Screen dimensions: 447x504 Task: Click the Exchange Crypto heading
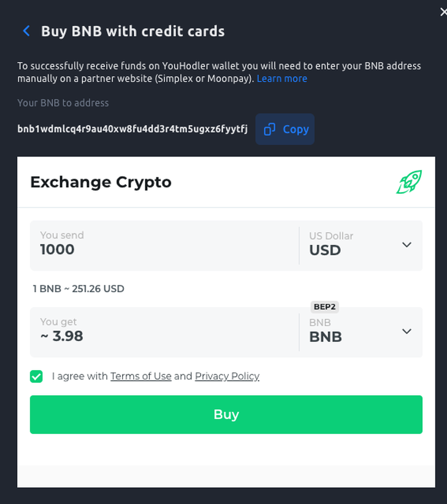(x=100, y=182)
